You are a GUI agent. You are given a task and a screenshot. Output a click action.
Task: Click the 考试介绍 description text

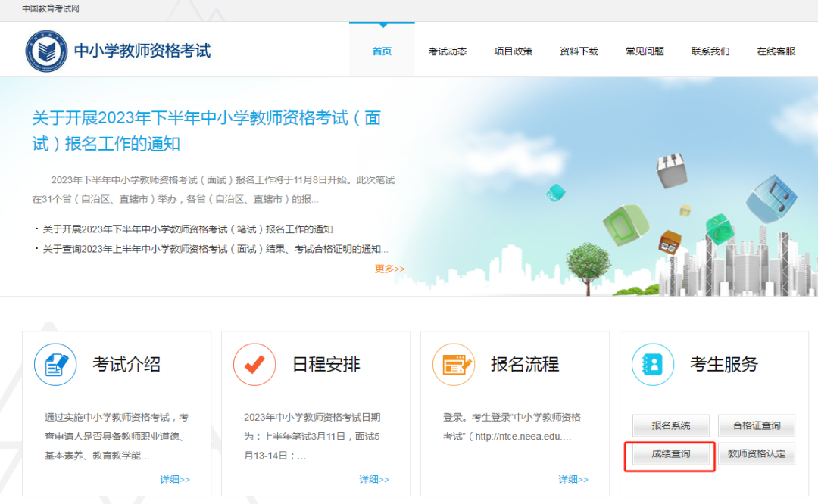(117, 437)
